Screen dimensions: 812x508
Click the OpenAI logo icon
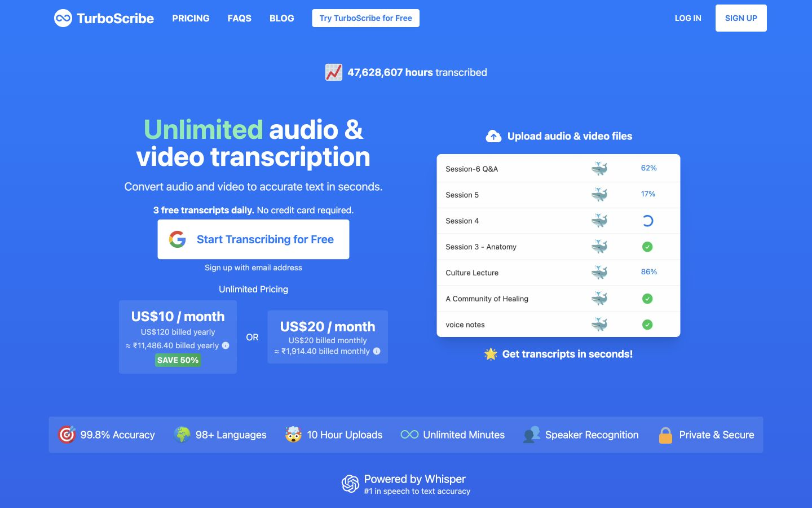[x=350, y=484]
